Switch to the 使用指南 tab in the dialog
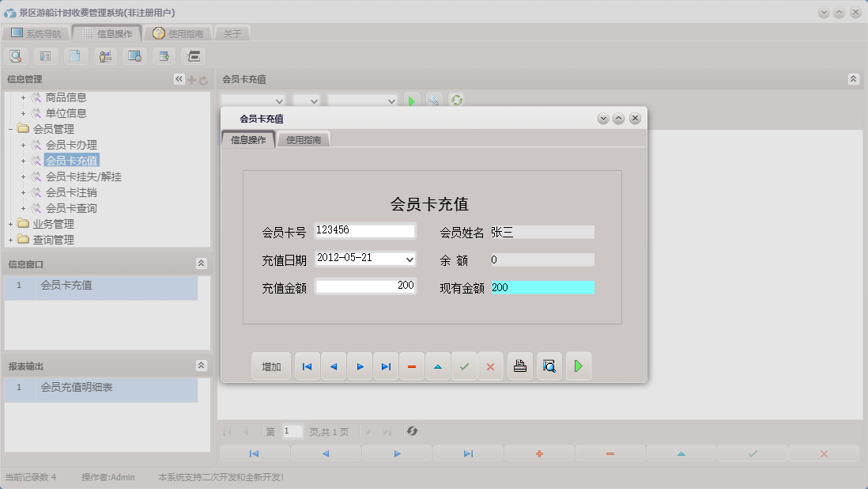 pos(303,138)
